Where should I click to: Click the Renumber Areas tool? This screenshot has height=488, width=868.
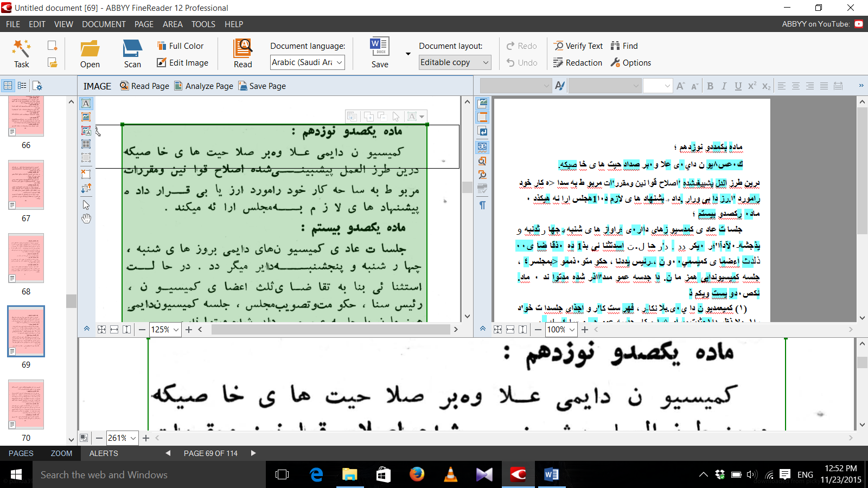86,188
